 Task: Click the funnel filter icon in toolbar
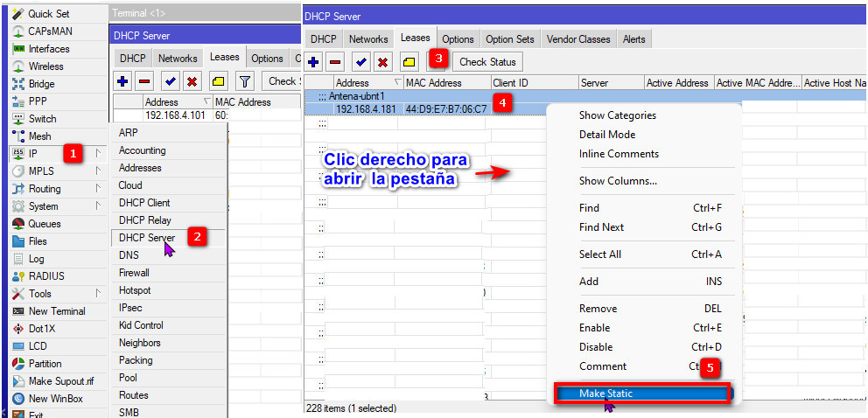(245, 81)
